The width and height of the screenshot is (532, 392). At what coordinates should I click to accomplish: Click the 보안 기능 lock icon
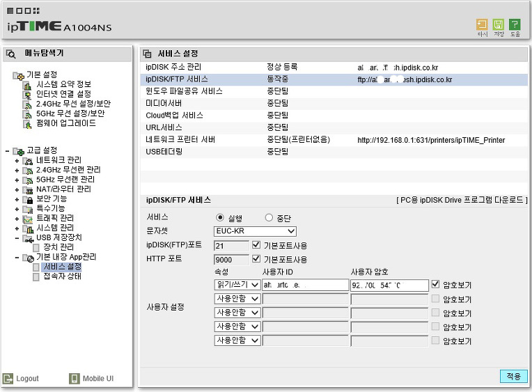click(27, 200)
